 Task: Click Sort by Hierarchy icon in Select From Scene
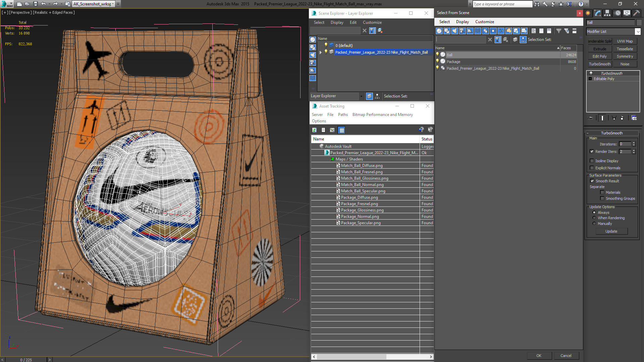523,40
